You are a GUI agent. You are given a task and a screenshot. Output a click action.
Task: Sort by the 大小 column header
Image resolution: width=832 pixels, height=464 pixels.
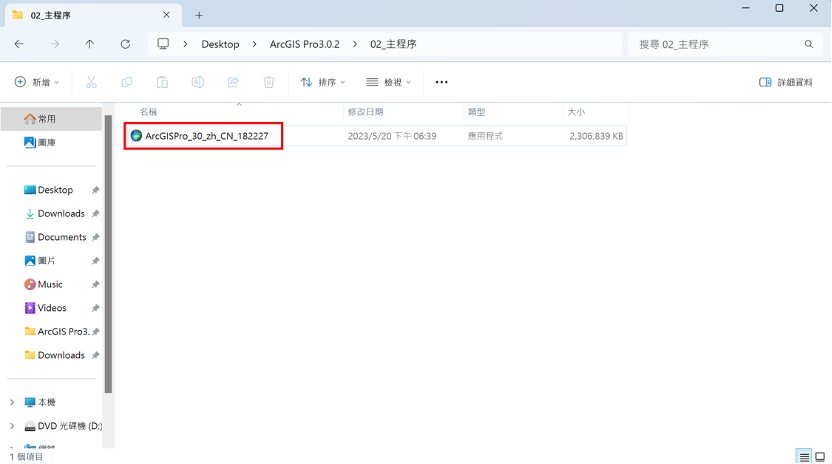[576, 112]
